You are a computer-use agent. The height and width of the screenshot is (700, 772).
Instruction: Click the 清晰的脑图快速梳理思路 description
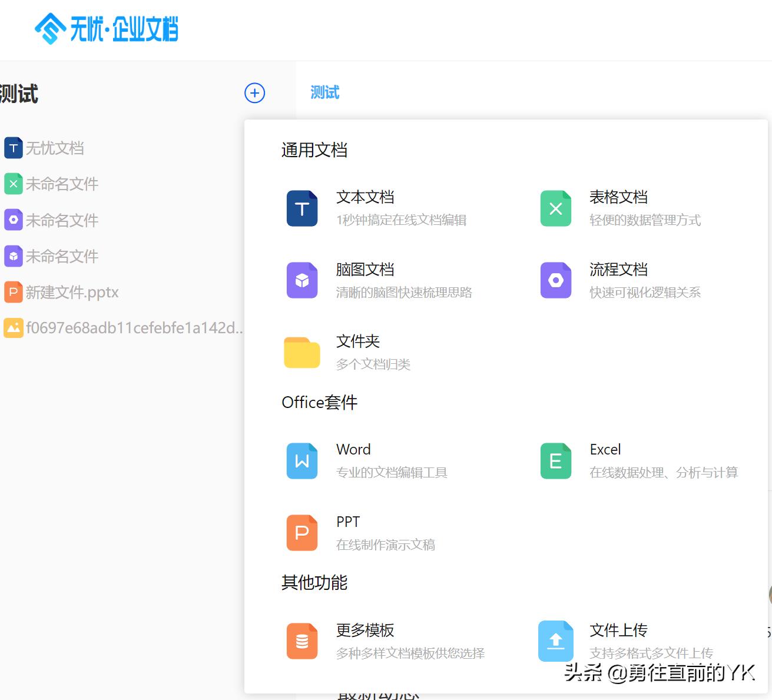point(405,293)
